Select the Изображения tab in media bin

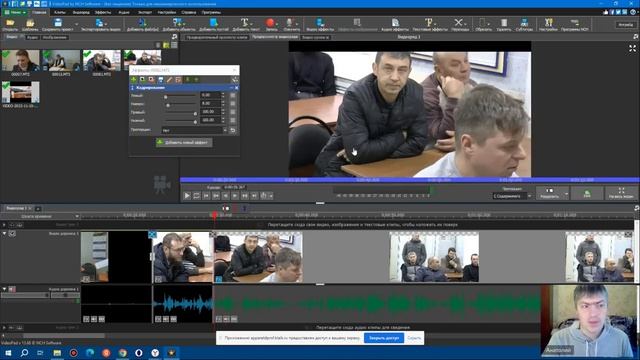(x=54, y=37)
